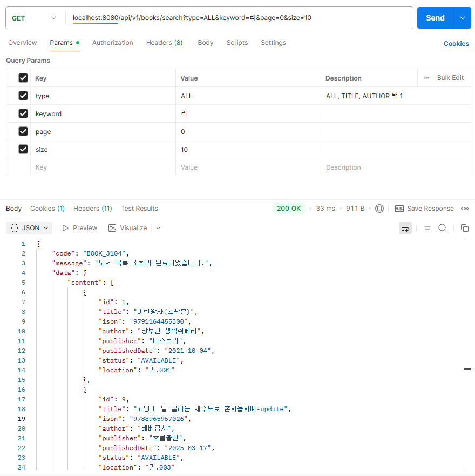
Task: Click the Cookies link
Action: pos(456,44)
